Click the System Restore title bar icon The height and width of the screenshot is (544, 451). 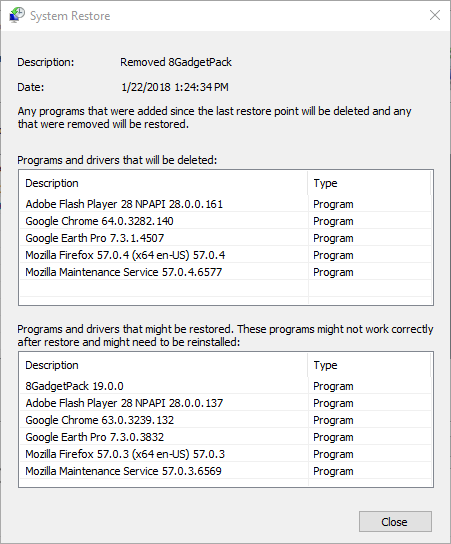click(16, 15)
